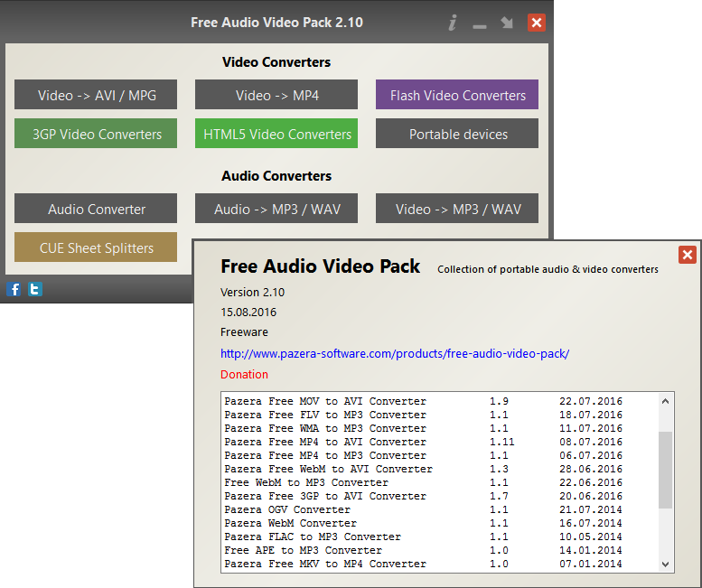Click version 1.11 in the list
This screenshot has height=588, width=702.
click(501, 442)
